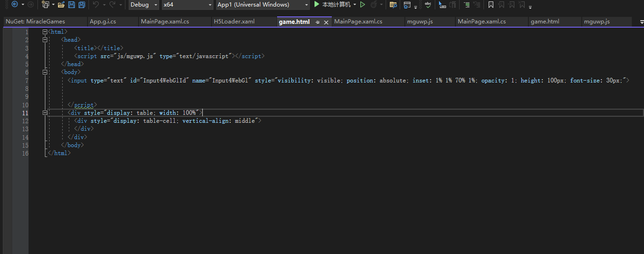Create a new project icon

point(45,5)
